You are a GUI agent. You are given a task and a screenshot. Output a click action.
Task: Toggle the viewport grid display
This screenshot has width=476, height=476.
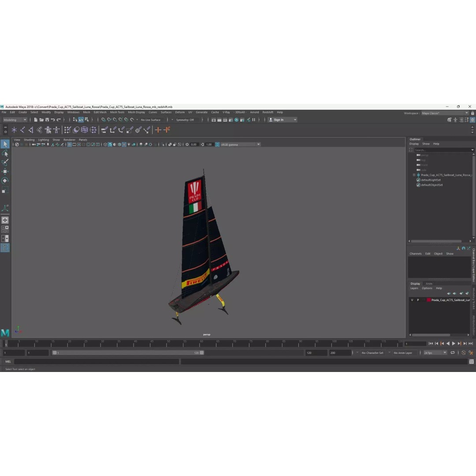click(x=70, y=145)
